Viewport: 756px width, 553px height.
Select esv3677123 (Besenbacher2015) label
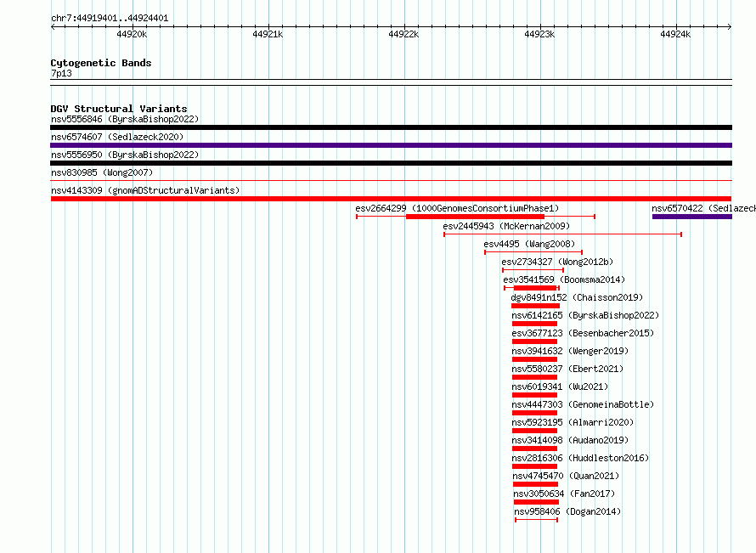tap(583, 333)
